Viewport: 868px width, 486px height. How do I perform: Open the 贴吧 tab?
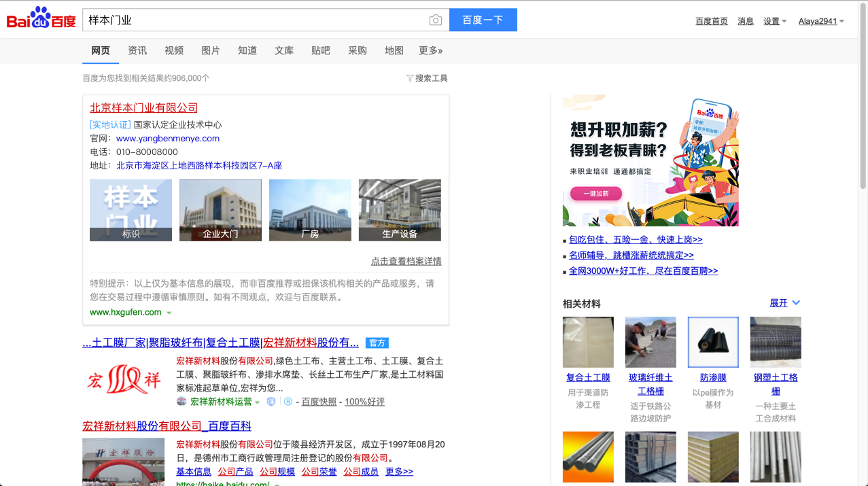coord(321,50)
